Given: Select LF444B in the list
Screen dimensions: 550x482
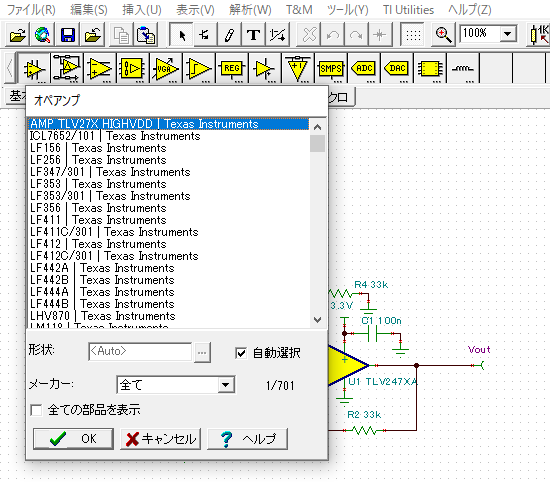Looking at the screenshot, I should pyautogui.click(x=168, y=303).
